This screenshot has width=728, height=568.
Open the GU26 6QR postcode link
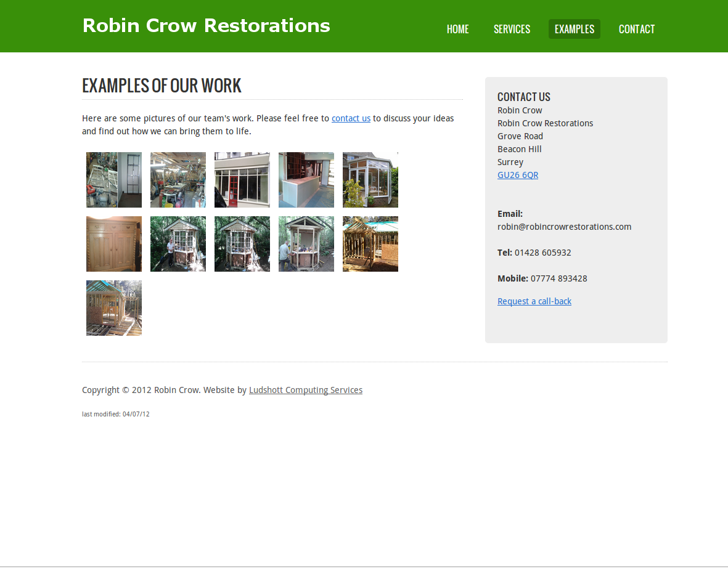518,175
